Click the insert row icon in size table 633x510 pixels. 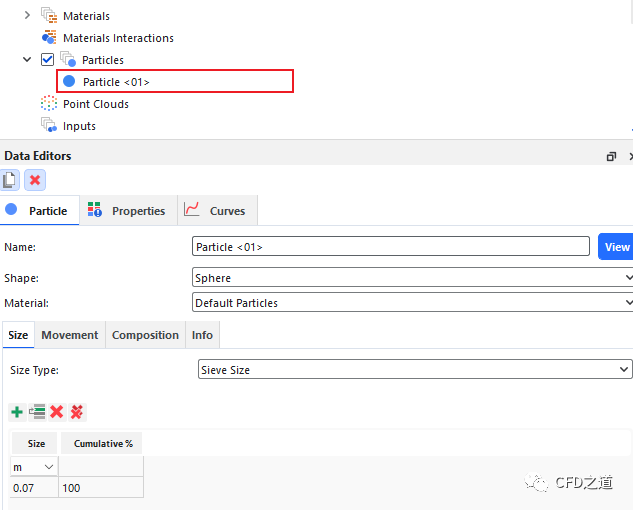[37, 412]
